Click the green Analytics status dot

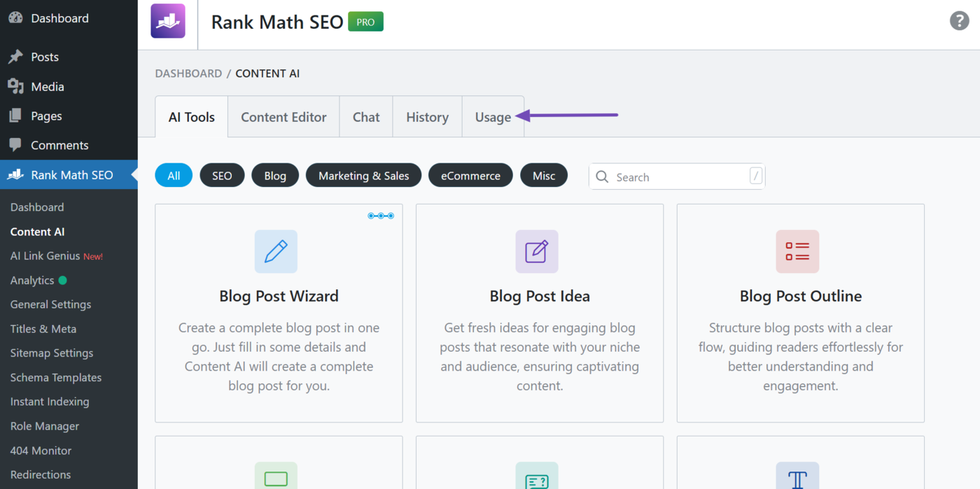point(62,280)
